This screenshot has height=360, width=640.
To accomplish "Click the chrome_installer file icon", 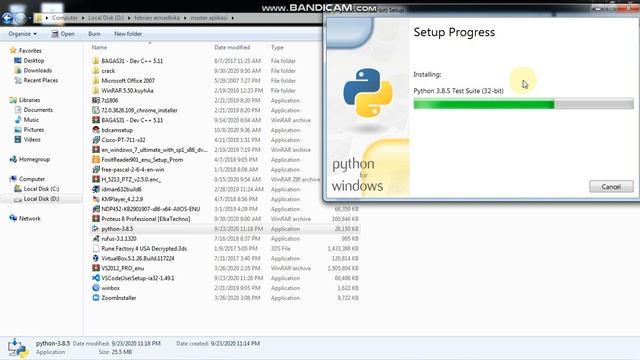I will tap(96, 110).
